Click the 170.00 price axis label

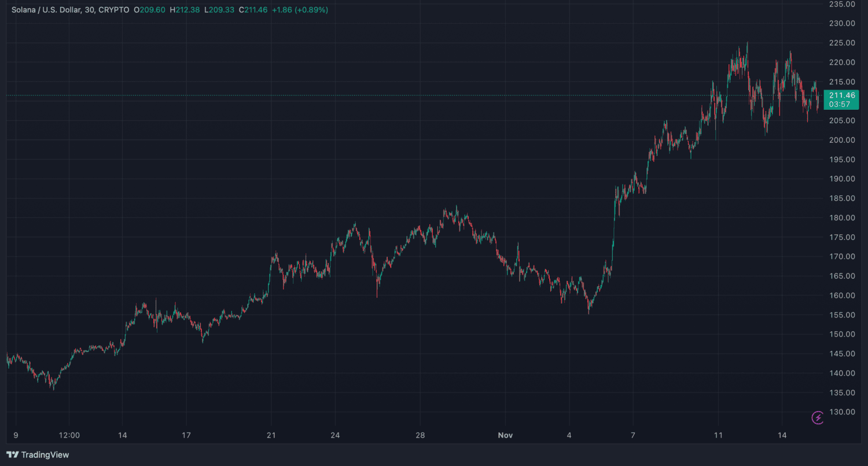(842, 257)
